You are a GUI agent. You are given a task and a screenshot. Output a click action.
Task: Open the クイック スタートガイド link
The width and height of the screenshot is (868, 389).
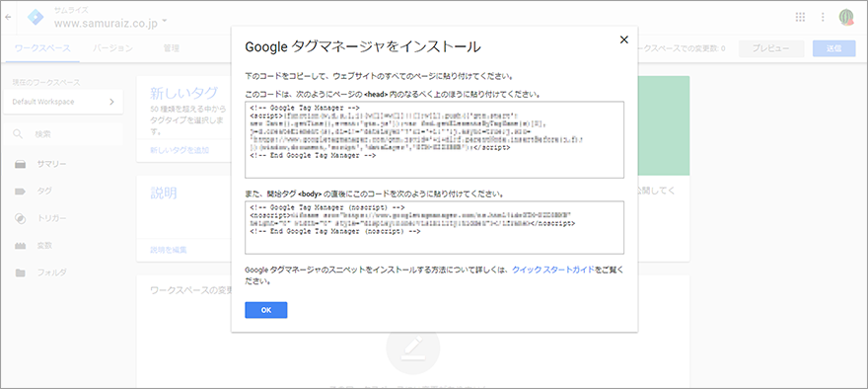[553, 270]
